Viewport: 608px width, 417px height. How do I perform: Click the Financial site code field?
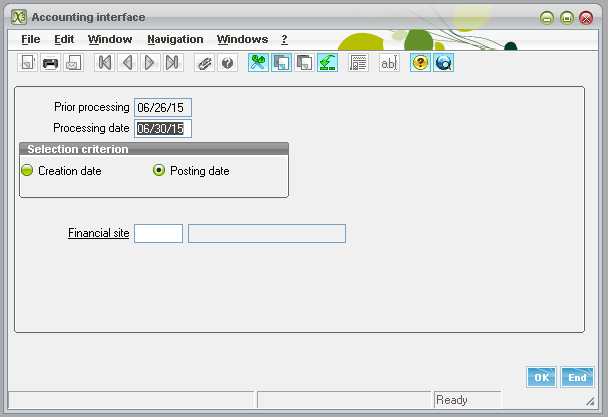click(158, 233)
